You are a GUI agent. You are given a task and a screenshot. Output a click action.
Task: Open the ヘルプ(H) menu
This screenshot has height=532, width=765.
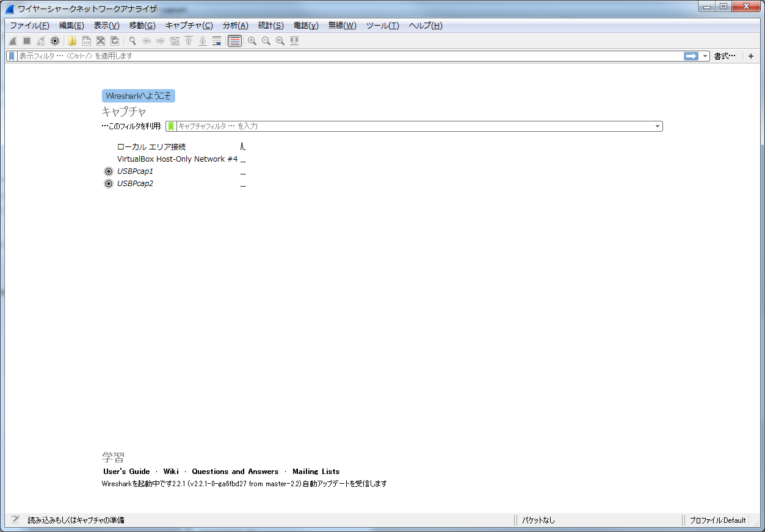426,26
